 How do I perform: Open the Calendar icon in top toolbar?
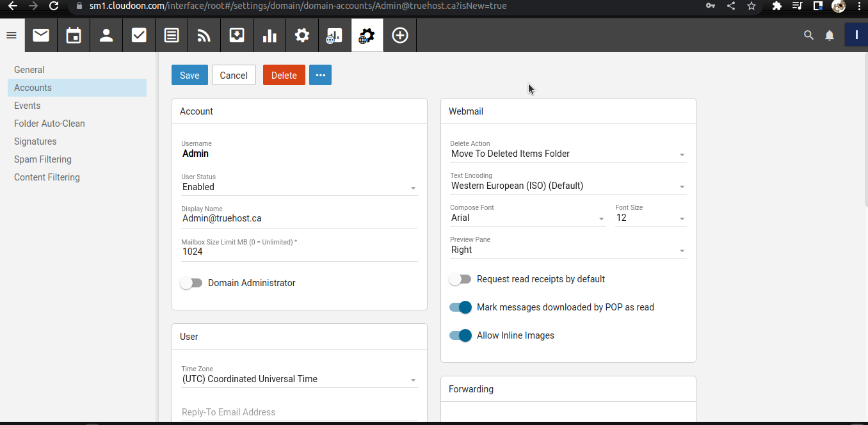[x=73, y=35]
